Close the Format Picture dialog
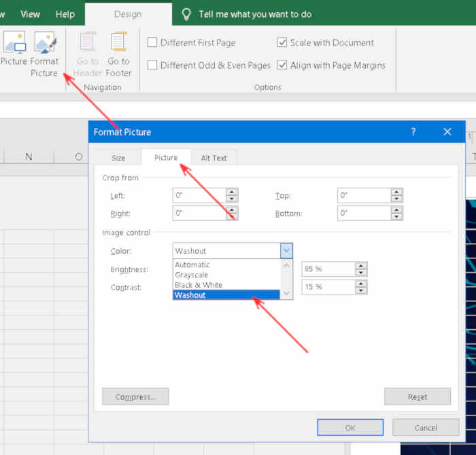Screen dimensions: 476x455 pyautogui.click(x=447, y=132)
